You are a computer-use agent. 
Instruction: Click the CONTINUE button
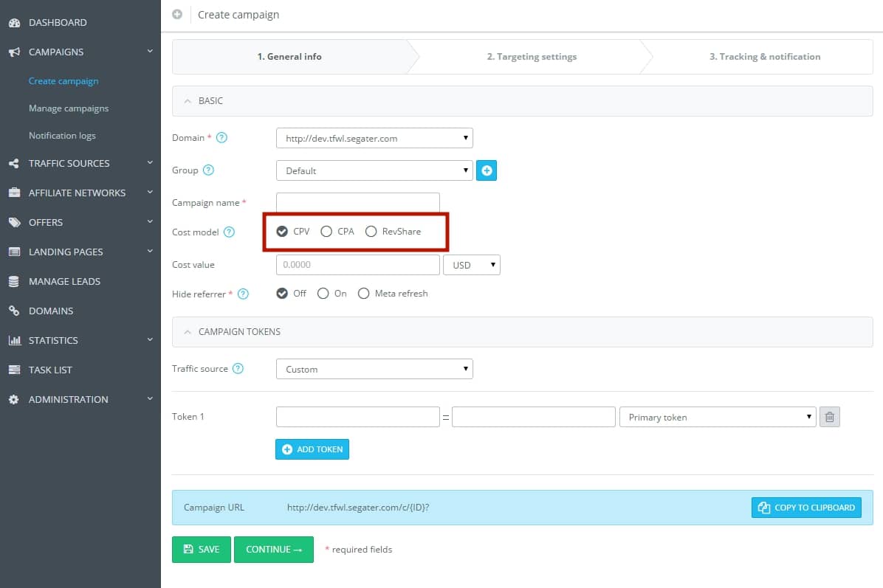click(x=274, y=549)
